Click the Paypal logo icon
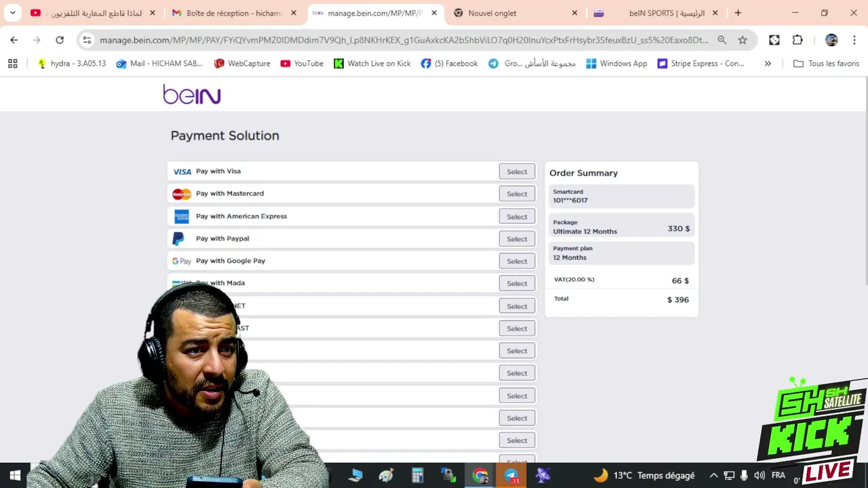Image resolution: width=868 pixels, height=488 pixels. [178, 239]
